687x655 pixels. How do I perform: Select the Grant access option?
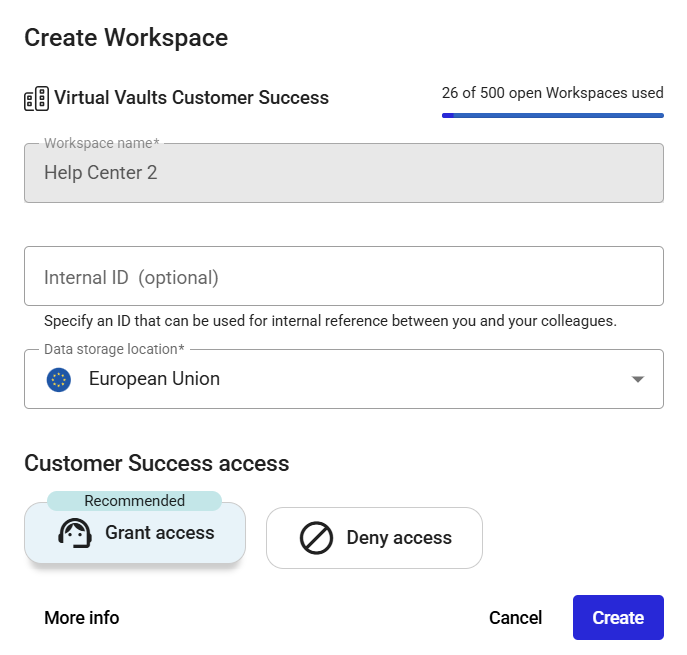tap(135, 533)
